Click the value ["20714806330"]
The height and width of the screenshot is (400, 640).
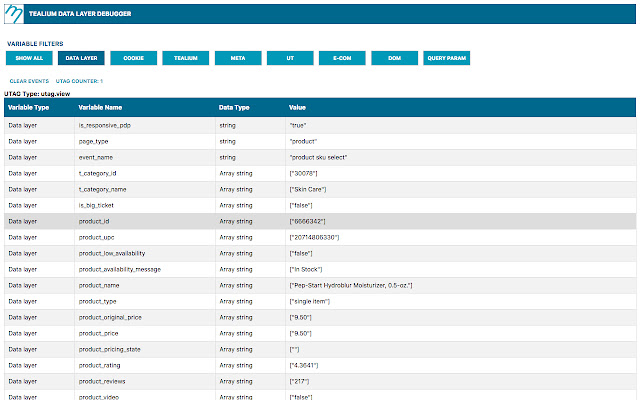pos(314,237)
